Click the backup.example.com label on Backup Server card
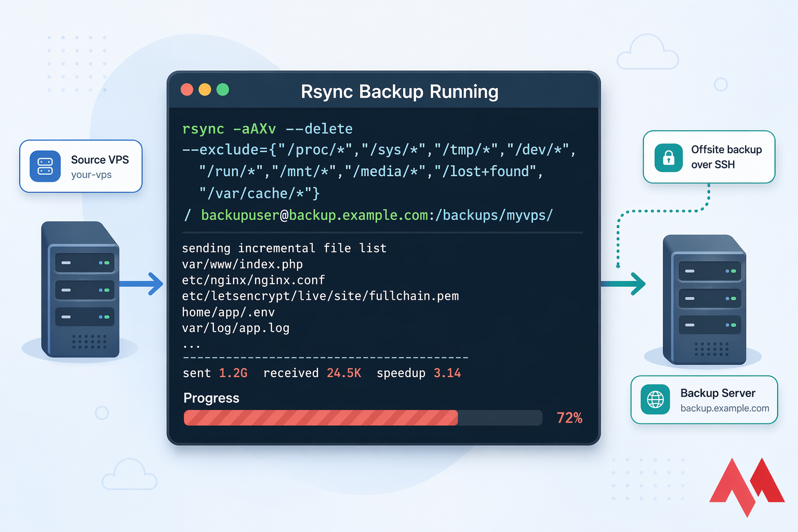798x532 pixels. 725,408
